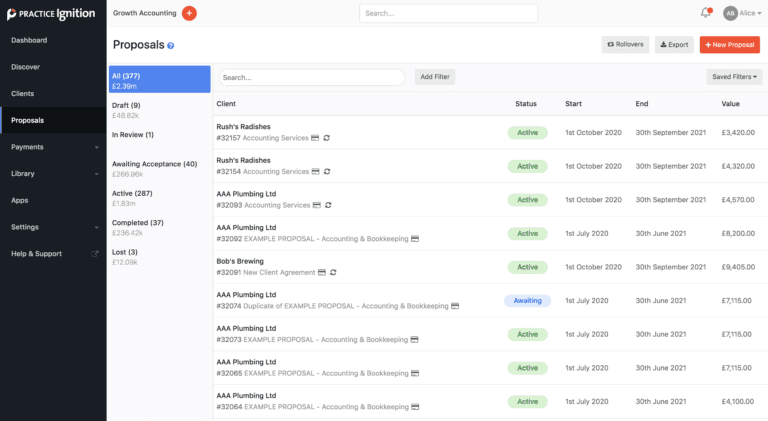The height and width of the screenshot is (421, 768).
Task: Click the Proposals help question mark icon
Action: (171, 46)
